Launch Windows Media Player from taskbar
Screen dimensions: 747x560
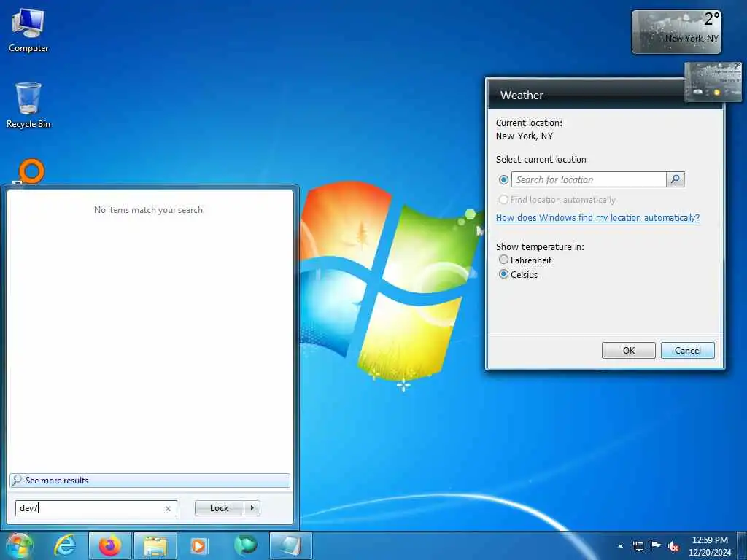pyautogui.click(x=198, y=545)
